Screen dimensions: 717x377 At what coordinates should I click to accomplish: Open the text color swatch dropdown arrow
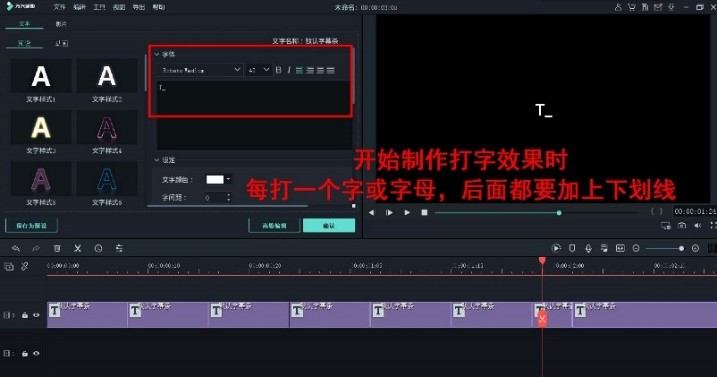[x=228, y=179]
